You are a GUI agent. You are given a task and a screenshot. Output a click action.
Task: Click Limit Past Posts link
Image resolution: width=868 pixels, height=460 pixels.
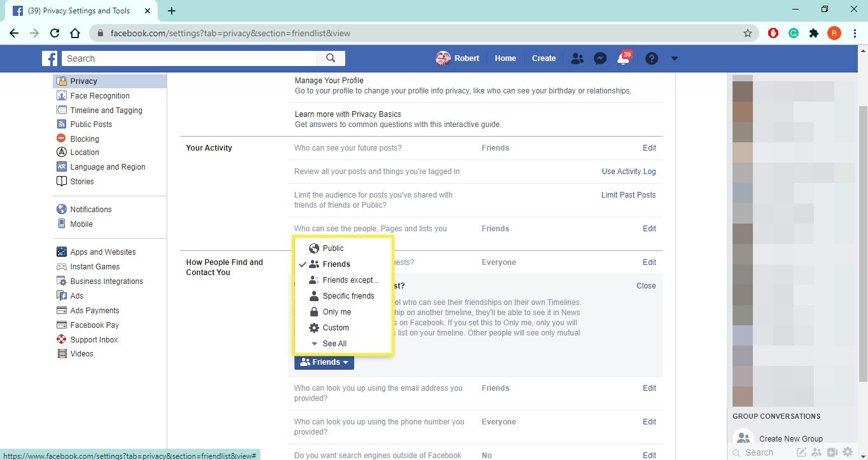[628, 195]
